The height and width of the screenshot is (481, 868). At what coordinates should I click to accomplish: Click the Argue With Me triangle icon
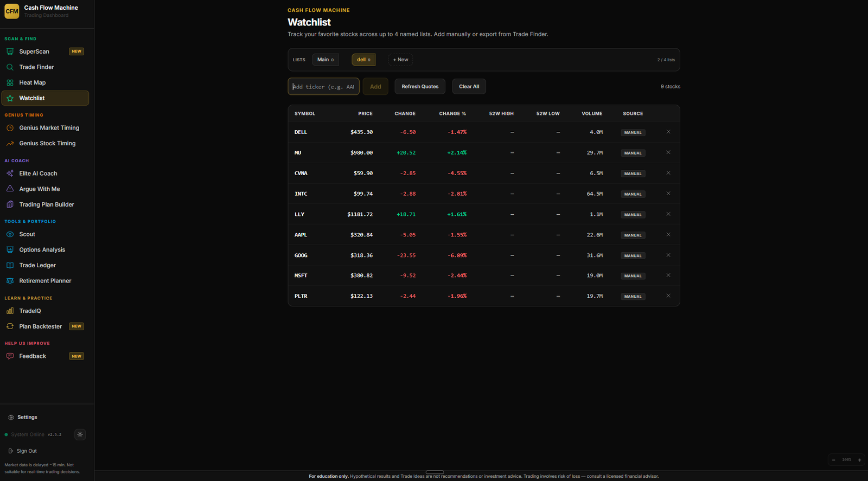(x=10, y=189)
